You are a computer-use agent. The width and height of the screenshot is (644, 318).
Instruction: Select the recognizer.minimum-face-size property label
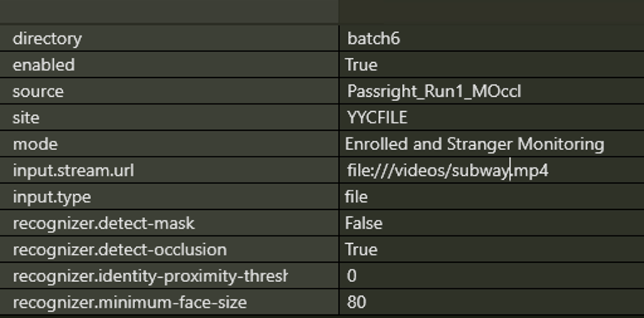pos(130,302)
